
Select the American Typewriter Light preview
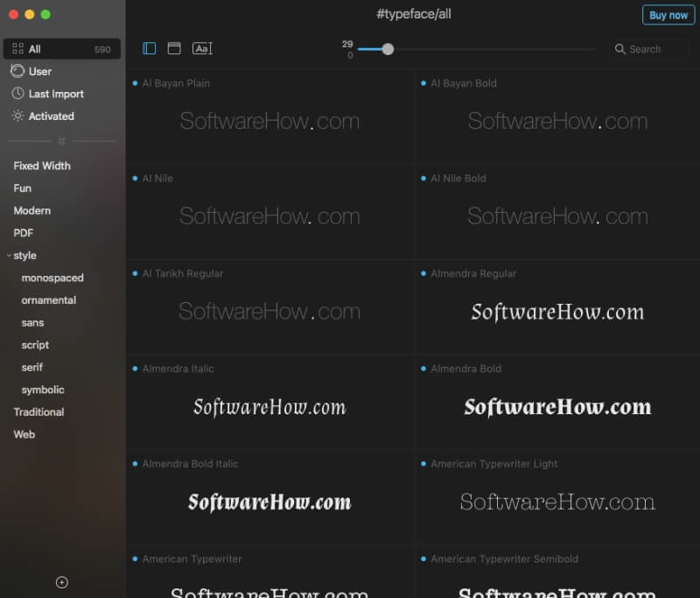[557, 502]
